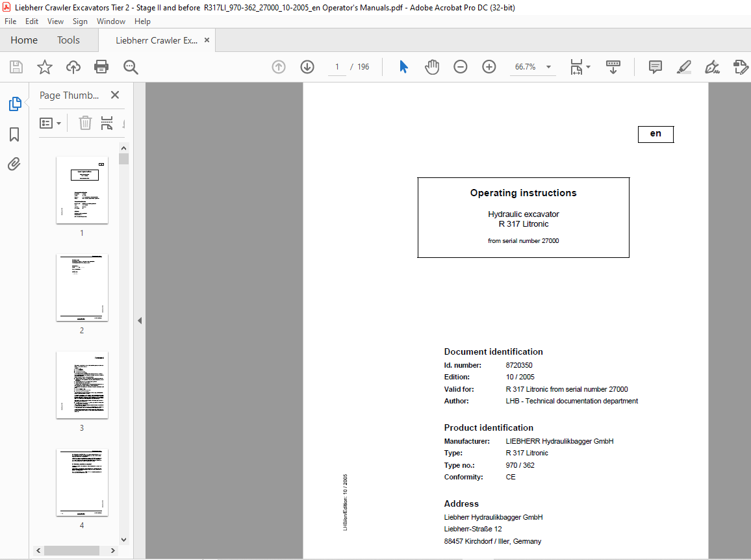This screenshot has height=560, width=751.
Task: Open Page Thumbnails side panel icon
Action: 15,104
